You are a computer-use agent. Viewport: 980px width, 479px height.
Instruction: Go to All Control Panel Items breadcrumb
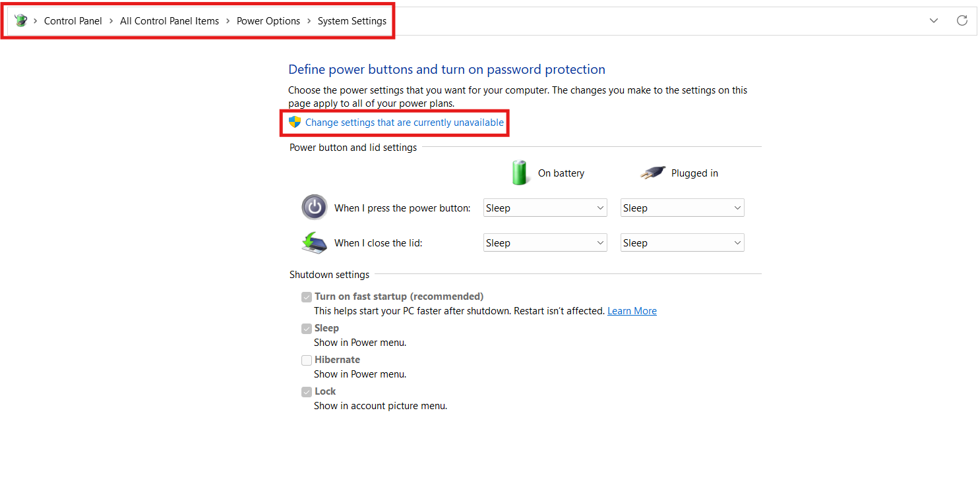(x=169, y=20)
